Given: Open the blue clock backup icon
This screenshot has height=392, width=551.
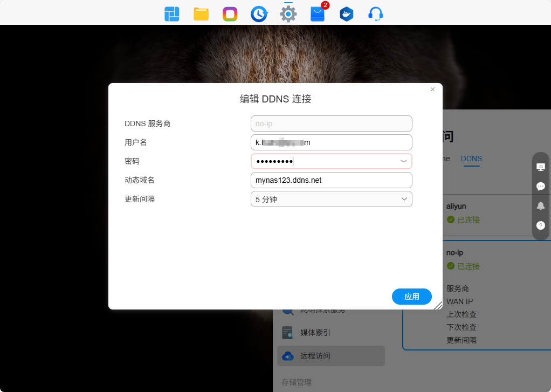Looking at the screenshot, I should pos(259,15).
